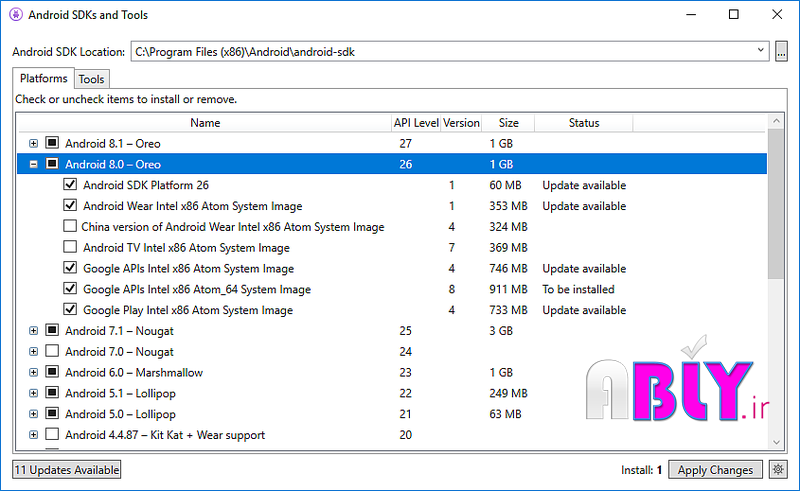Uncheck Android Wear Intel x86 Atom System Image
Screen dimensions: 800x491
70,205
